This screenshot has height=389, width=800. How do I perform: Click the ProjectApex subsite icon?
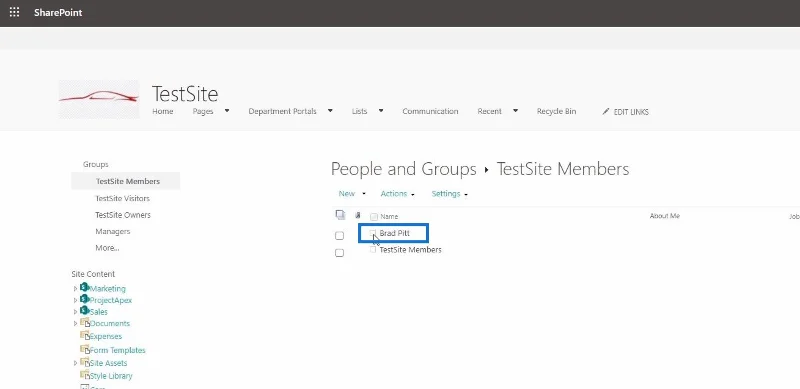[x=85, y=299]
